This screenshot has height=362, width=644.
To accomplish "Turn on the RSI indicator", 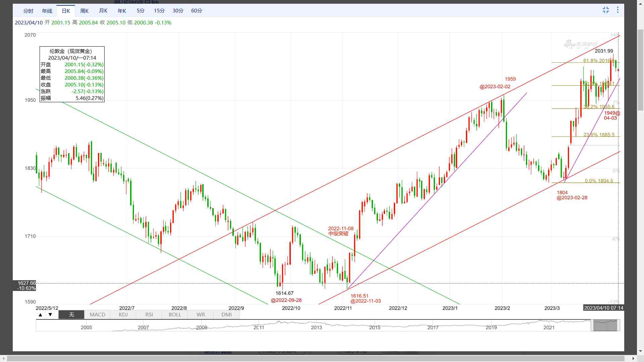I will pos(149,315).
